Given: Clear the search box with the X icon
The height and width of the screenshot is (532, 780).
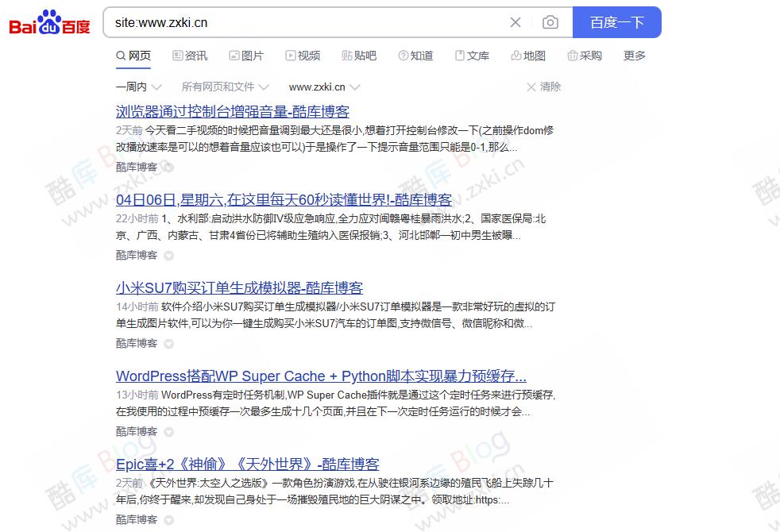Looking at the screenshot, I should coord(515,23).
